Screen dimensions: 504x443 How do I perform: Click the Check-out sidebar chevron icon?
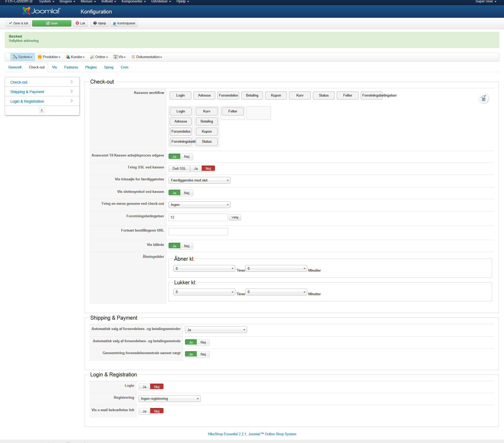(x=71, y=82)
